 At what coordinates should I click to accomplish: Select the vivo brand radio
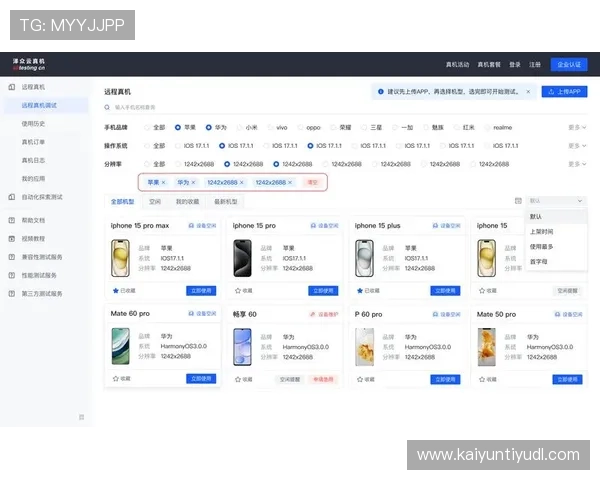pyautogui.click(x=270, y=127)
